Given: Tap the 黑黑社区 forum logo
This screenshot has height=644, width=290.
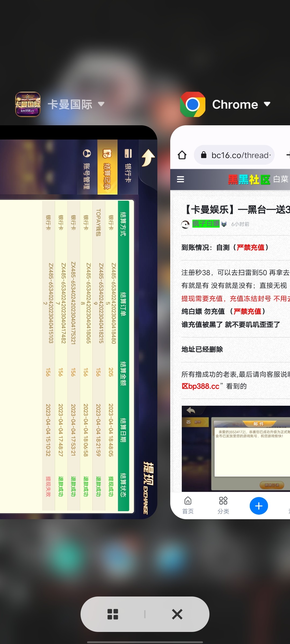Looking at the screenshot, I should (x=249, y=180).
